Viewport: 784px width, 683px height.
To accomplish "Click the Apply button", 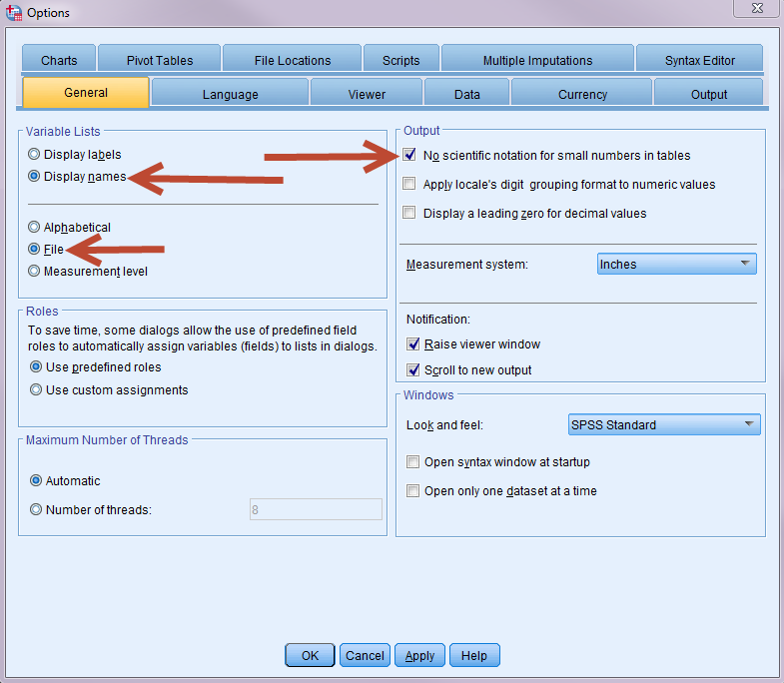I will coord(419,655).
